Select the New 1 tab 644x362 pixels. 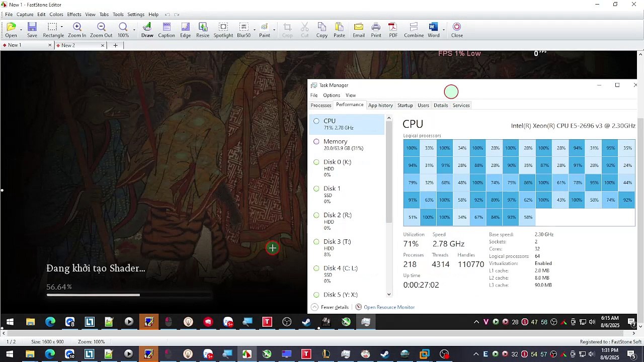pos(15,45)
